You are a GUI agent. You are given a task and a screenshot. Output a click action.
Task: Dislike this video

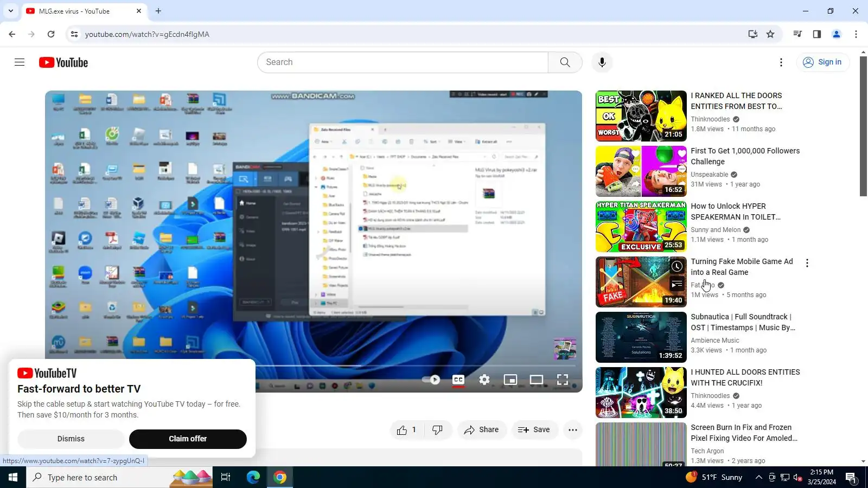pos(437,430)
